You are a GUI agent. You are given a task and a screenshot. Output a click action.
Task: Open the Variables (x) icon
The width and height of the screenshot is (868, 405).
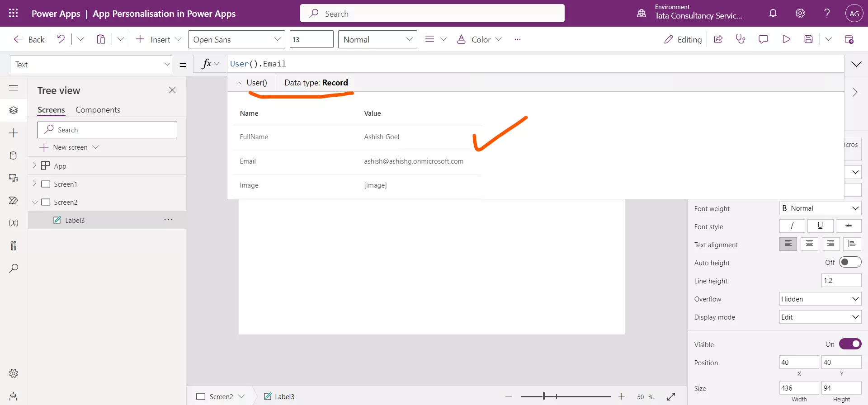pyautogui.click(x=14, y=223)
